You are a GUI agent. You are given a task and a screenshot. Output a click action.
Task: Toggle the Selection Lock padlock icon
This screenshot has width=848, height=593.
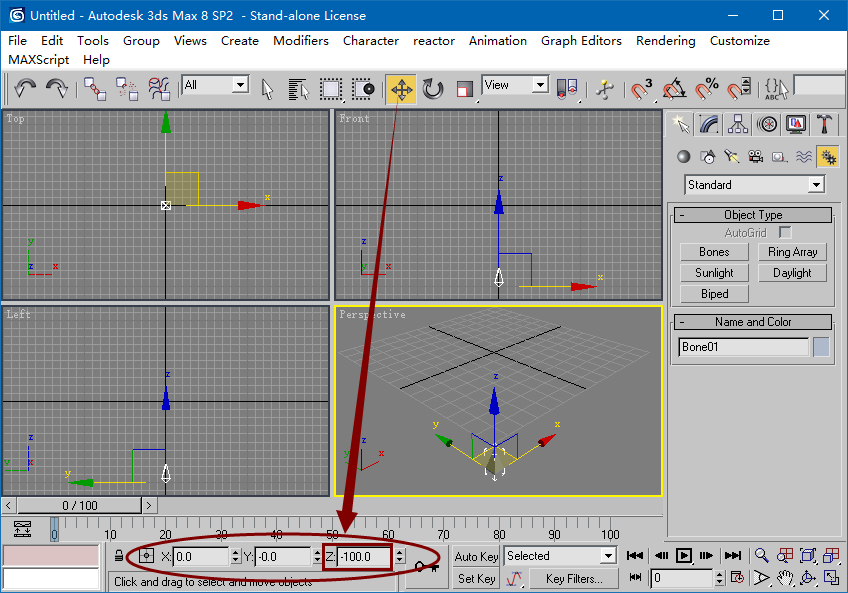point(119,556)
